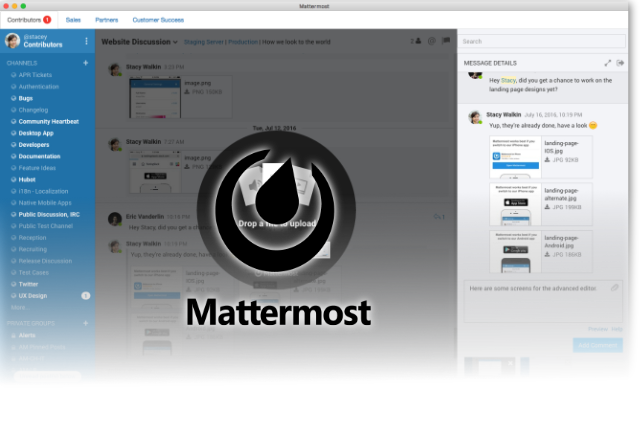Click the Preview link below comment box
This screenshot has height=422, width=640.
tap(598, 329)
